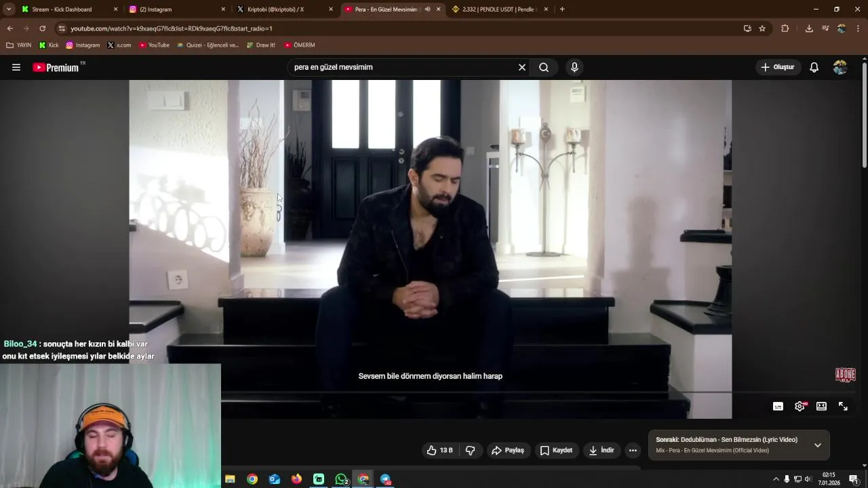
Task: Open the Quizei - Eğlenceli ve... bookmark
Action: click(208, 45)
